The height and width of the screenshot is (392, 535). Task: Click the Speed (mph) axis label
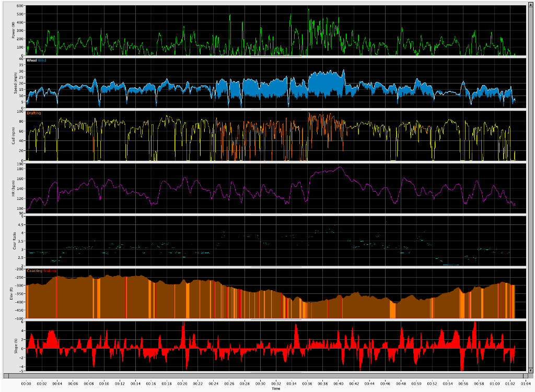click(x=14, y=82)
